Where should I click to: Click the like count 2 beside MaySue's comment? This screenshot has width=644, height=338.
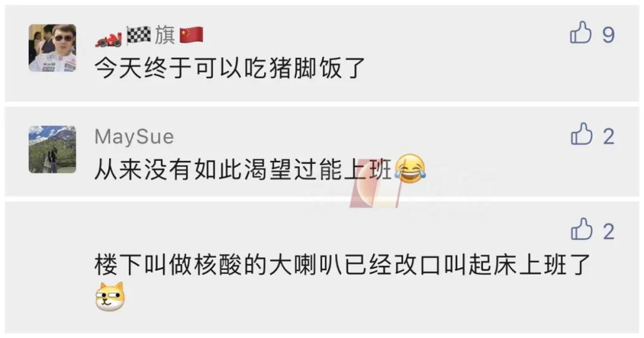click(609, 137)
